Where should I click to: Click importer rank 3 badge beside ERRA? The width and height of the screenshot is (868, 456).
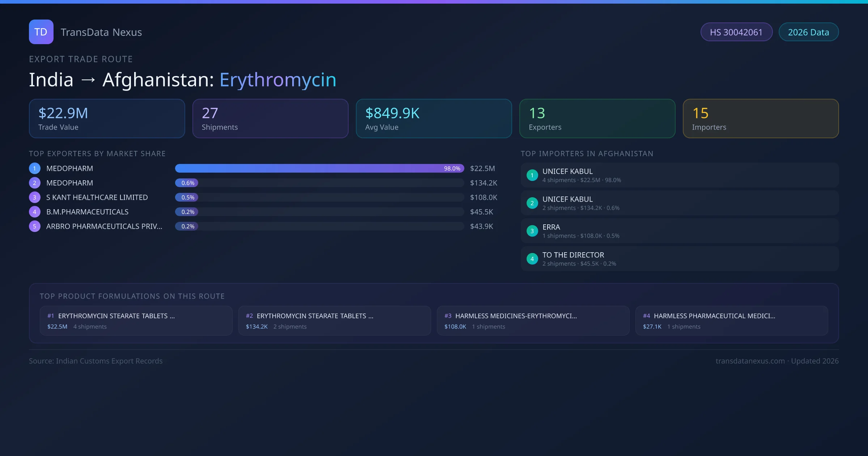pyautogui.click(x=532, y=231)
